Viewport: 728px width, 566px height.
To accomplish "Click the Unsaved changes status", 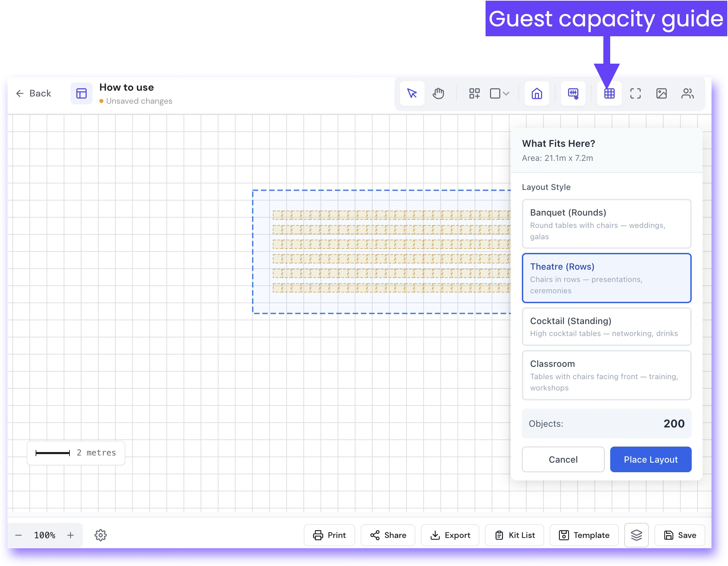I will click(136, 101).
